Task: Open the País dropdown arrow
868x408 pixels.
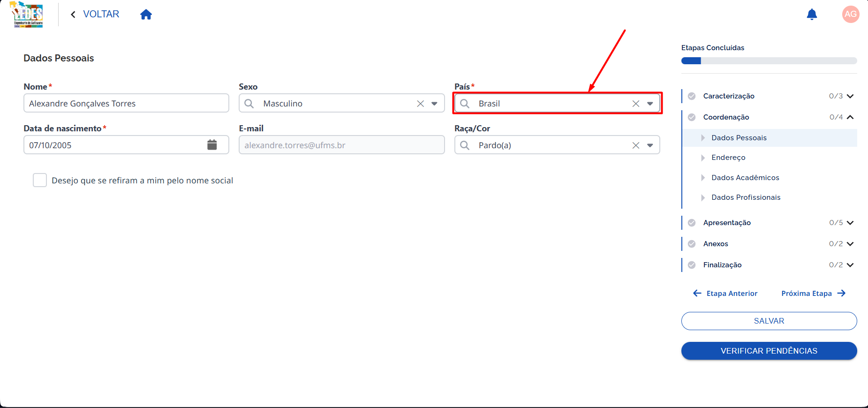Action: coord(650,104)
